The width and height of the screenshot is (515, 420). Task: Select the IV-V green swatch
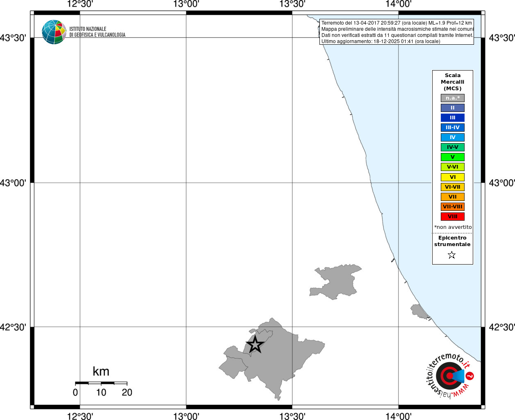(453, 147)
